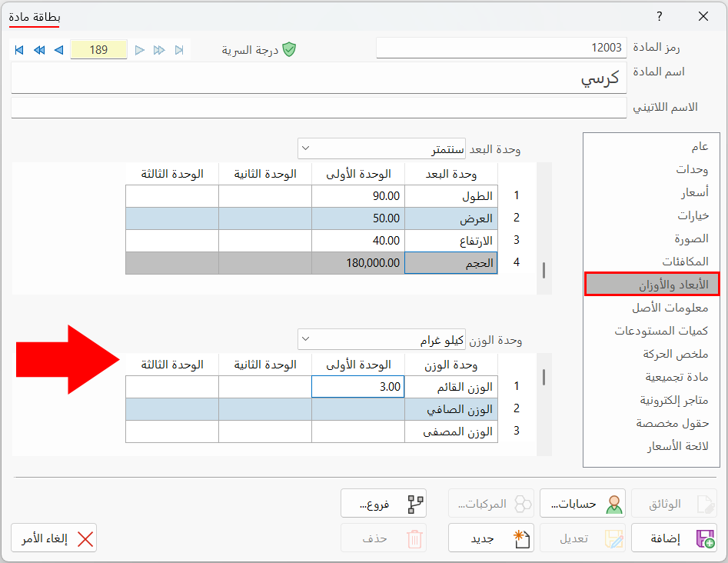Go to previous record arrow

pos(59,50)
